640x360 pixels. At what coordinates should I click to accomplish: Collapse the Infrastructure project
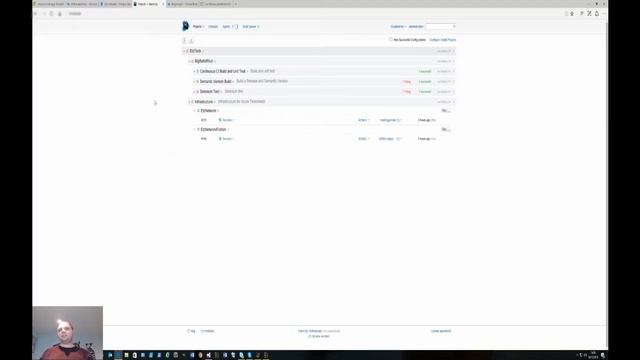(x=189, y=102)
